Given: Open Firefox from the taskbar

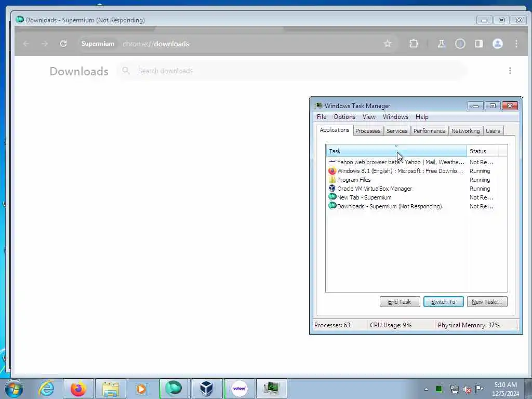Looking at the screenshot, I should point(78,389).
